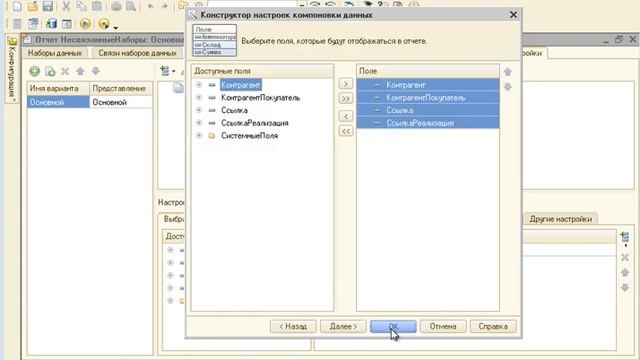Add the selected field with the > button
Image resolution: width=640 pixels, height=360 pixels.
pyautogui.click(x=345, y=84)
